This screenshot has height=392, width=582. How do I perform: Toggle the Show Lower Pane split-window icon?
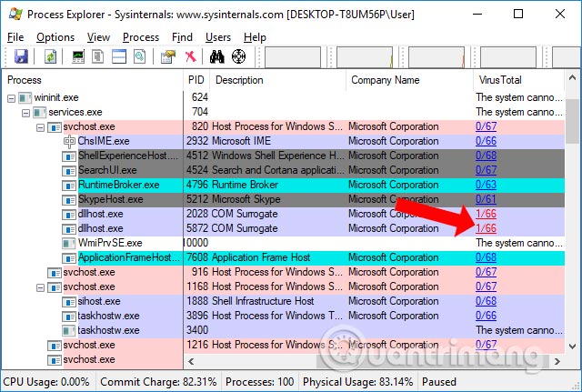coord(119,56)
